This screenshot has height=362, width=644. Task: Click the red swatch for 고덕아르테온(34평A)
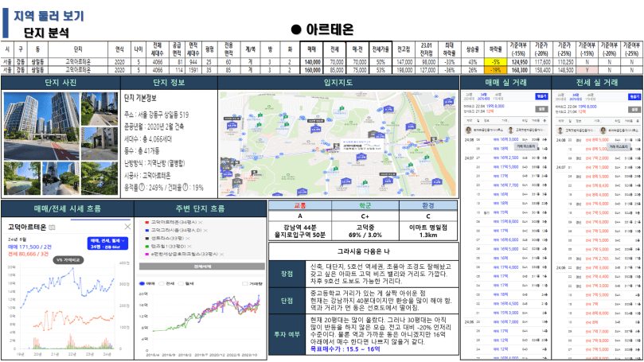coord(146,222)
